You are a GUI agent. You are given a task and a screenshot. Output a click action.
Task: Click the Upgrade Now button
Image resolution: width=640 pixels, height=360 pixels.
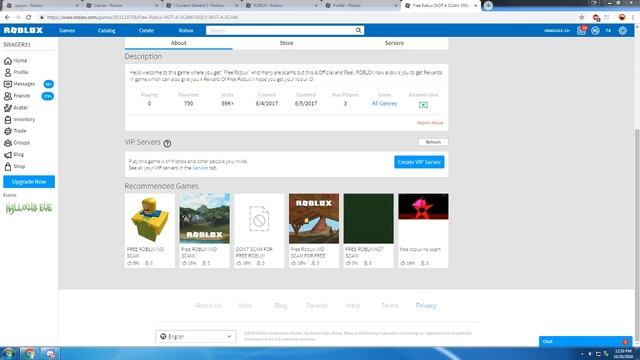pyautogui.click(x=29, y=182)
